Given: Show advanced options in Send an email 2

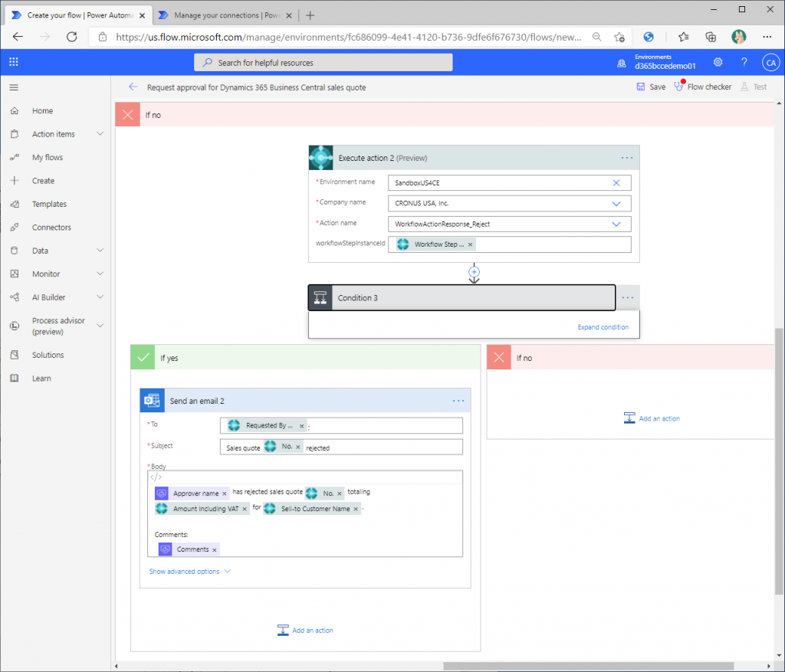Looking at the screenshot, I should point(190,572).
